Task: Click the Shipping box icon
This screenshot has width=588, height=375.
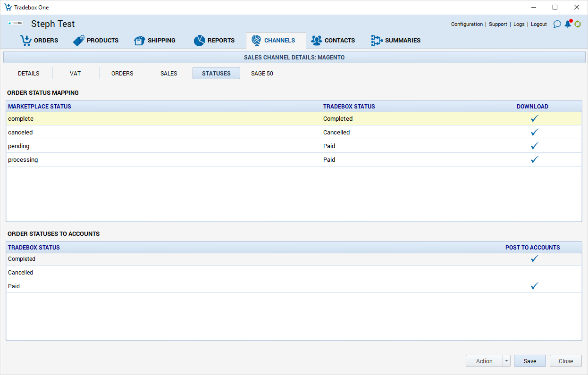Action: 140,41
